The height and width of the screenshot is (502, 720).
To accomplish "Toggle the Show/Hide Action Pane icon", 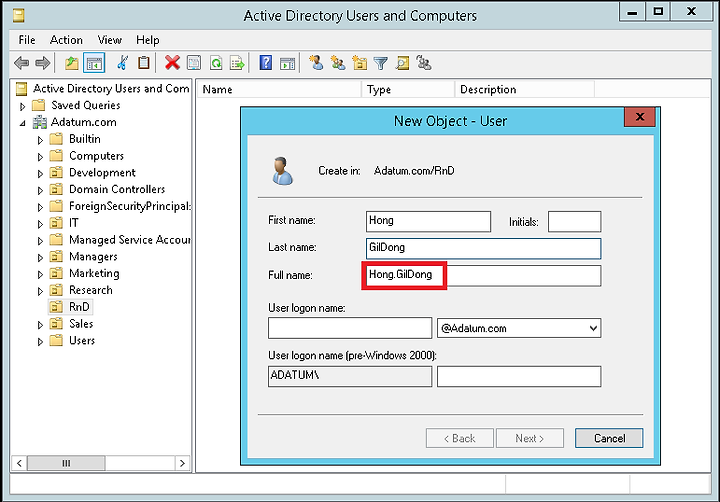I will pyautogui.click(x=287, y=63).
